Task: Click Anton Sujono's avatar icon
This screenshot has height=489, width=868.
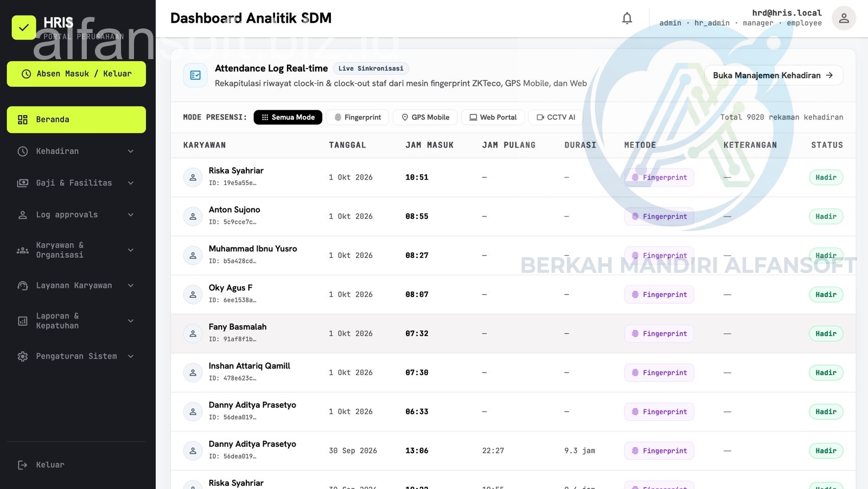Action: click(193, 217)
